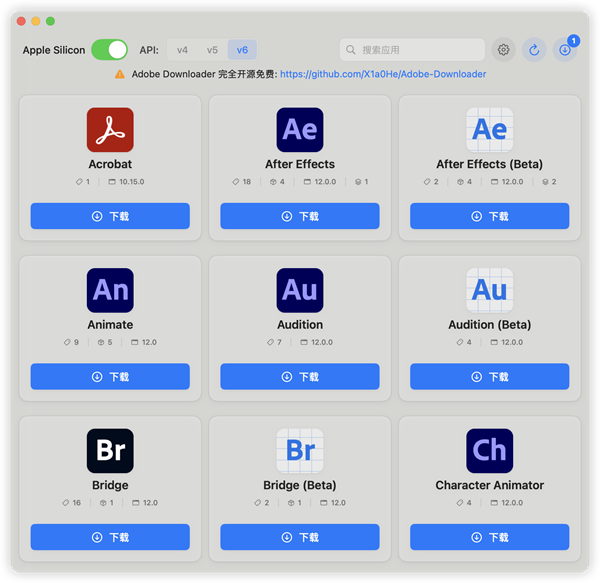The height and width of the screenshot is (583, 600).
Task: Download Bridge (Beta)
Action: point(300,537)
